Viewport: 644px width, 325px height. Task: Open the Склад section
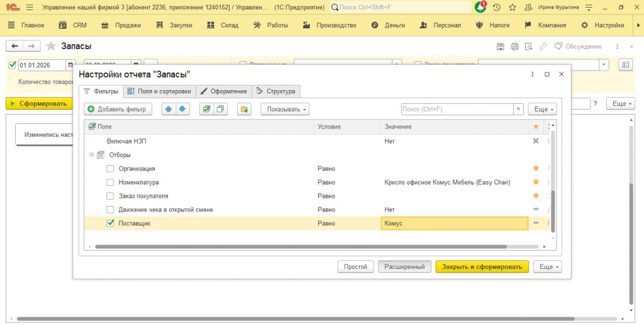(x=223, y=25)
